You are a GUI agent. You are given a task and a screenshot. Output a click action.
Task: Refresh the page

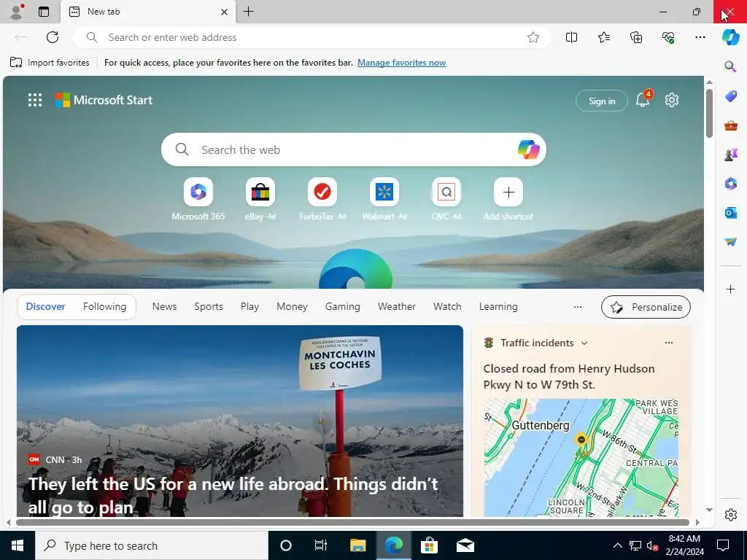coord(53,37)
